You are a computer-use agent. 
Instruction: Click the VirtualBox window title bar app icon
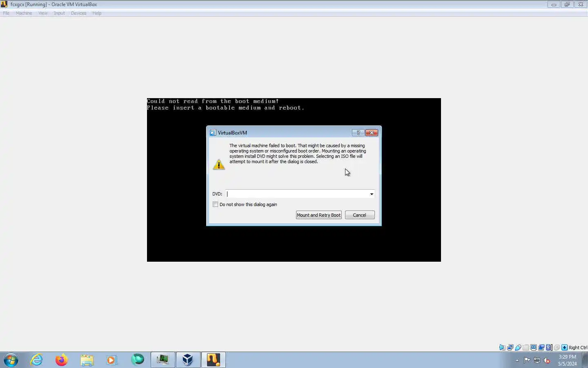click(4, 4)
